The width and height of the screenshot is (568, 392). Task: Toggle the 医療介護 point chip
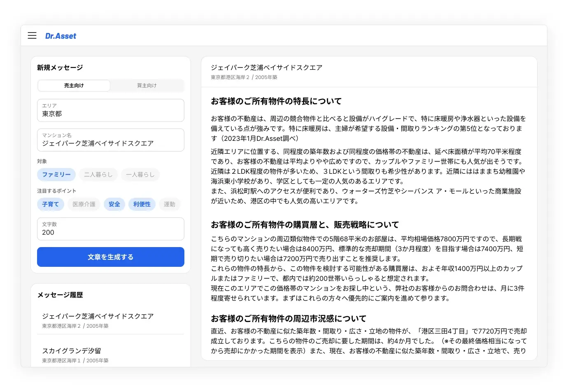tap(84, 204)
